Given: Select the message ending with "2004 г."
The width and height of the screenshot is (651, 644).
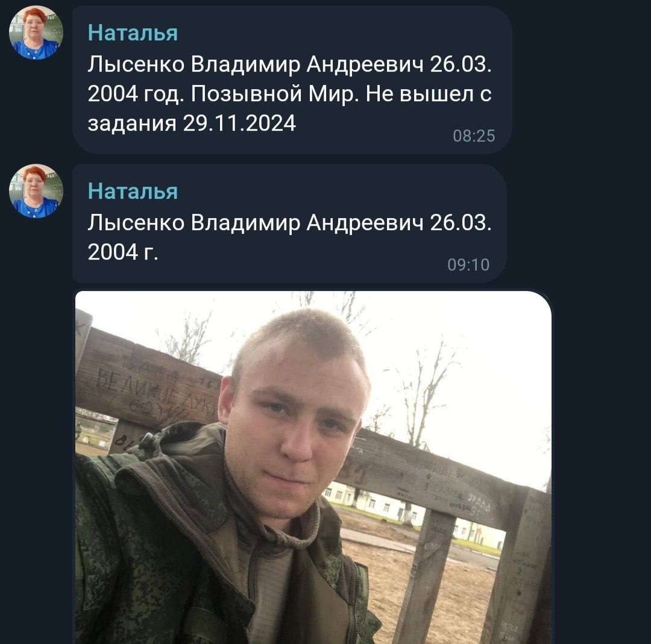Looking at the screenshot, I should point(290,224).
